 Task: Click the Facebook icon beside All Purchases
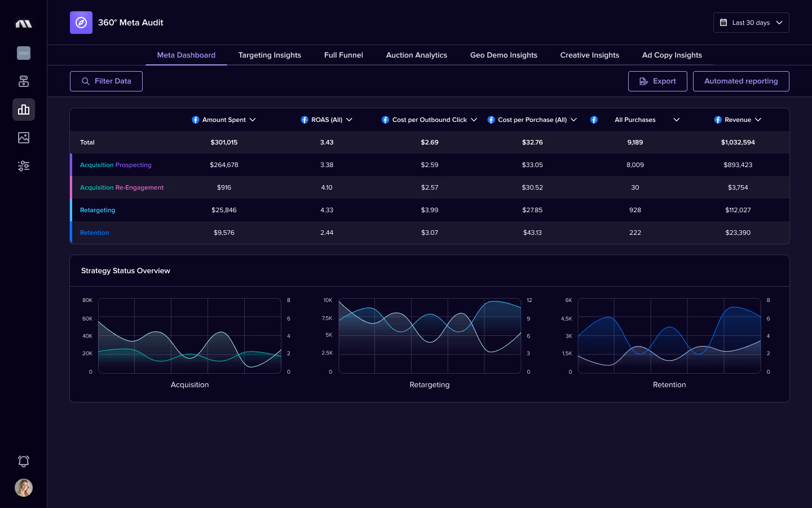(594, 120)
